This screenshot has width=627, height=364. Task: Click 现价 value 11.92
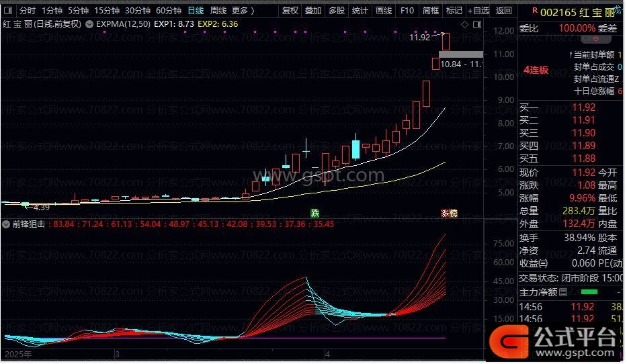click(583, 173)
